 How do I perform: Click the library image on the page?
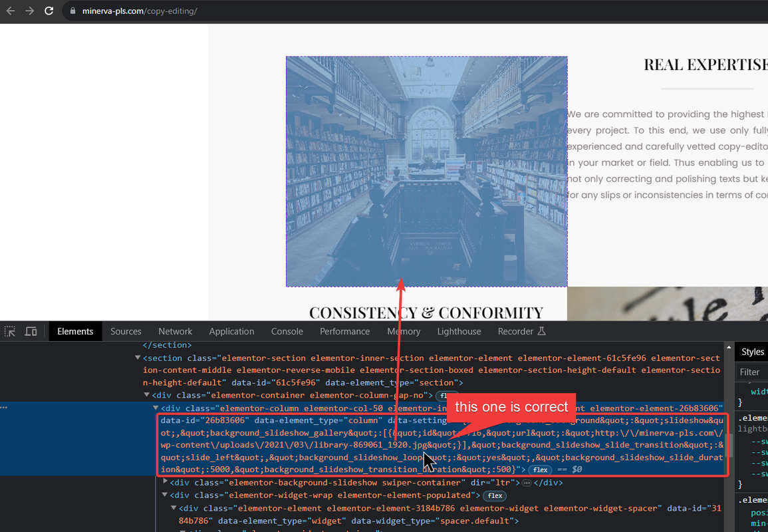(x=427, y=172)
